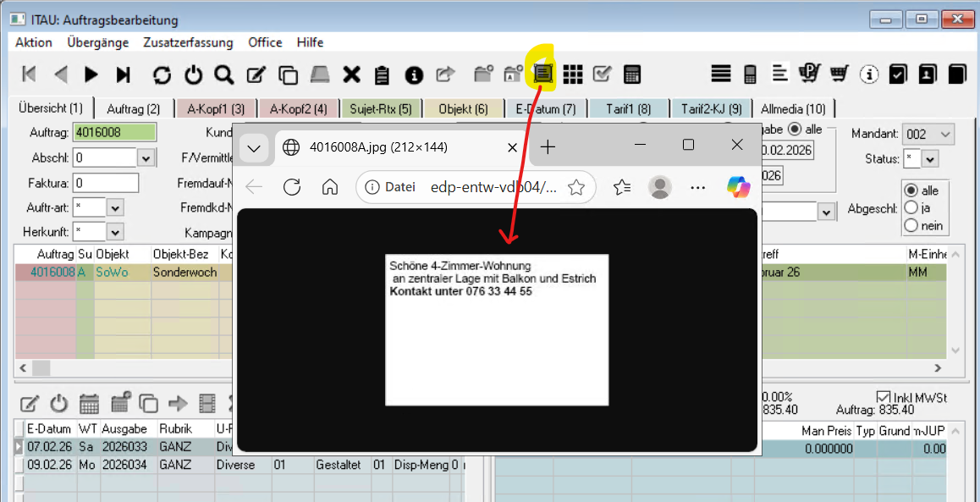980x502 pixels.
Task: Click the black circle info icon
Action: pyautogui.click(x=413, y=74)
